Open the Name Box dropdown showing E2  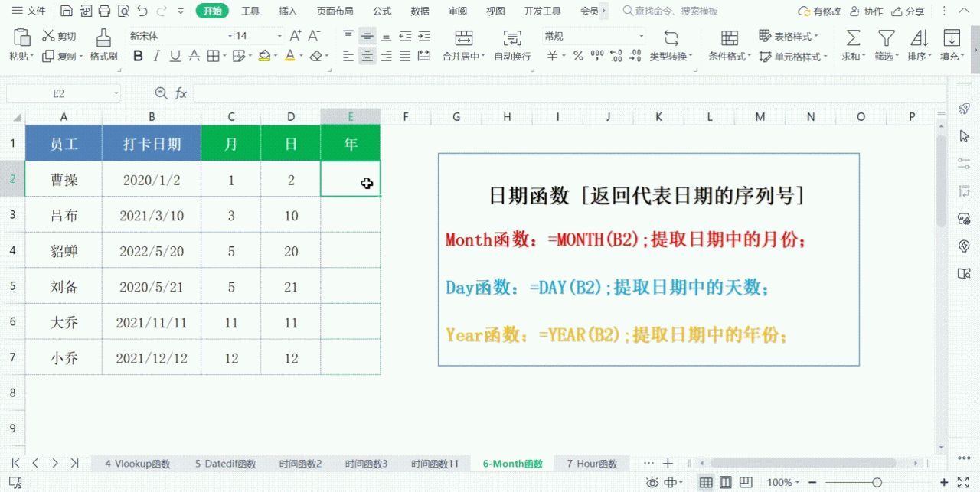(116, 93)
